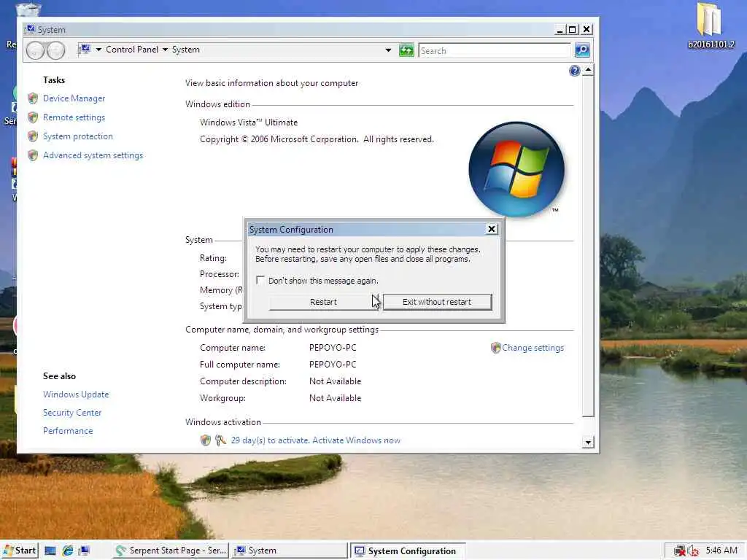The height and width of the screenshot is (560, 747).
Task: Click the network tray icon
Action: tap(679, 551)
